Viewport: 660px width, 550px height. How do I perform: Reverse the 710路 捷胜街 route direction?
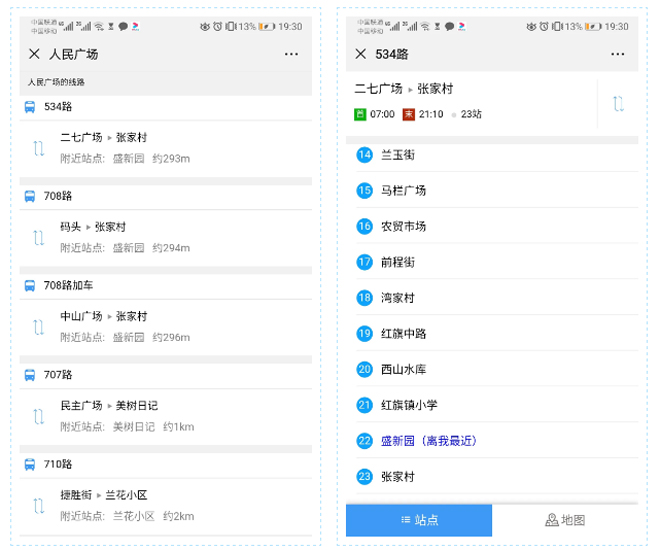coord(39,505)
